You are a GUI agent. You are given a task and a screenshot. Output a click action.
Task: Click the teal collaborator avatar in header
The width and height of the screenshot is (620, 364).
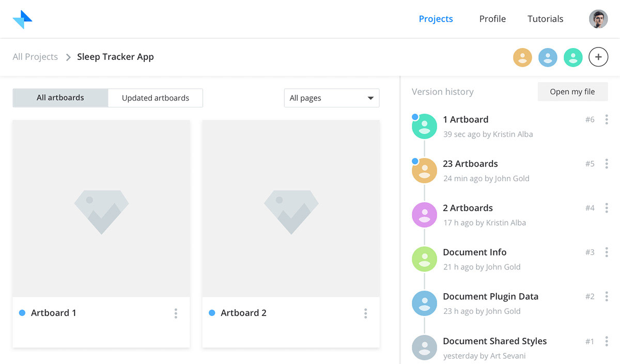click(x=573, y=57)
